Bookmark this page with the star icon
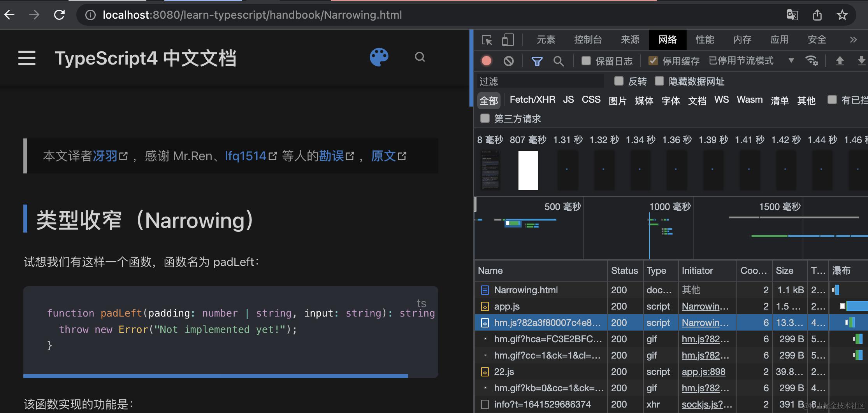868x413 pixels. pyautogui.click(x=842, y=15)
